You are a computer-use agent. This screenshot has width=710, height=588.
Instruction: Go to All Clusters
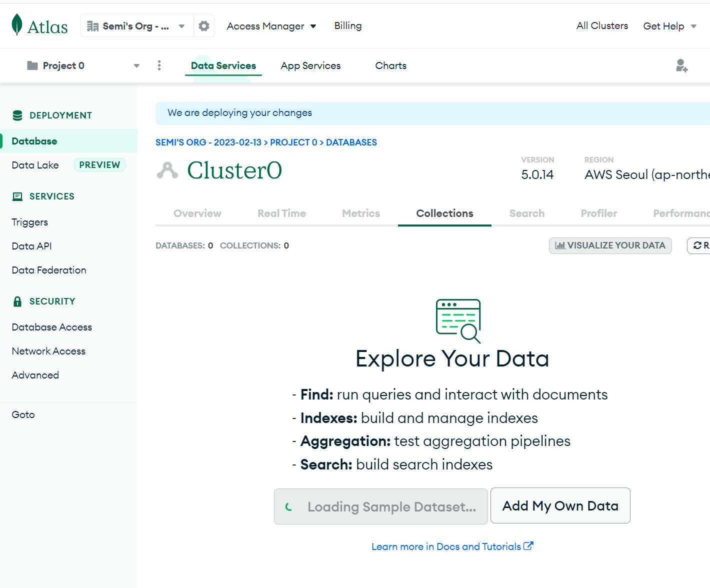coord(602,25)
